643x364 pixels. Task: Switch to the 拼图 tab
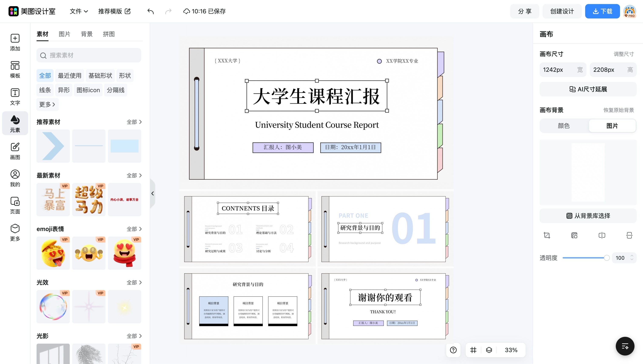[109, 34]
